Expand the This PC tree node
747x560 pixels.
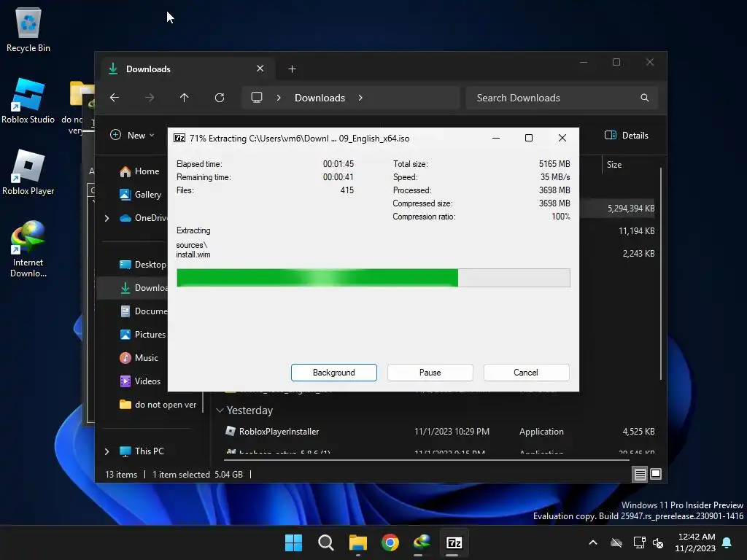tap(107, 451)
